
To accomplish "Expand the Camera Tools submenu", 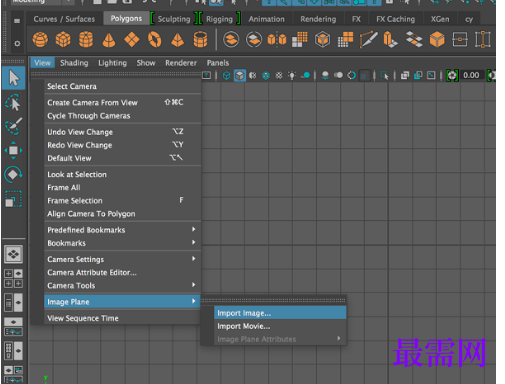I will [122, 286].
